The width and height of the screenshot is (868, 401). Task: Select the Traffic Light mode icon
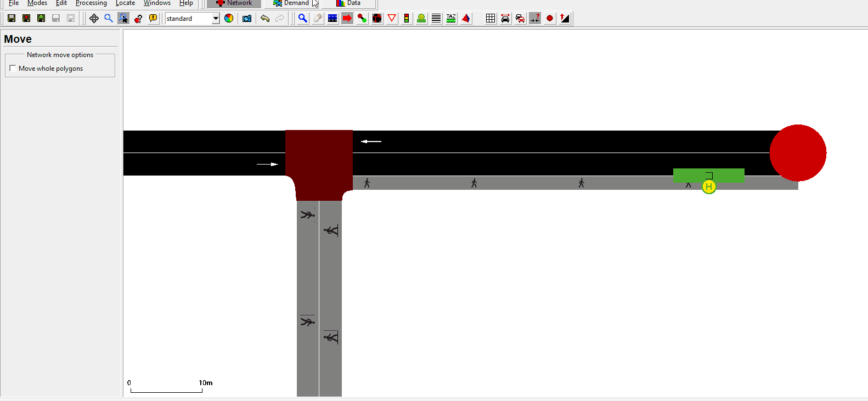407,18
